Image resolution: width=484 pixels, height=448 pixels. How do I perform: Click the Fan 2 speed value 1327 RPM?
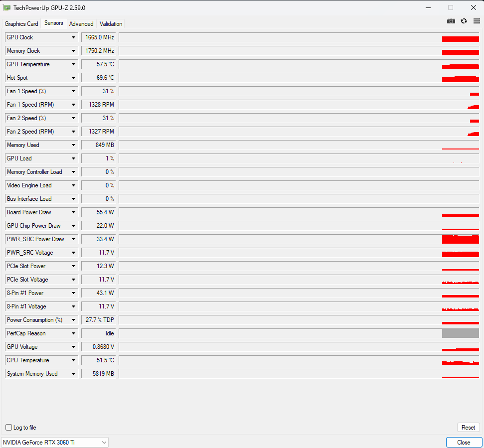coord(99,132)
